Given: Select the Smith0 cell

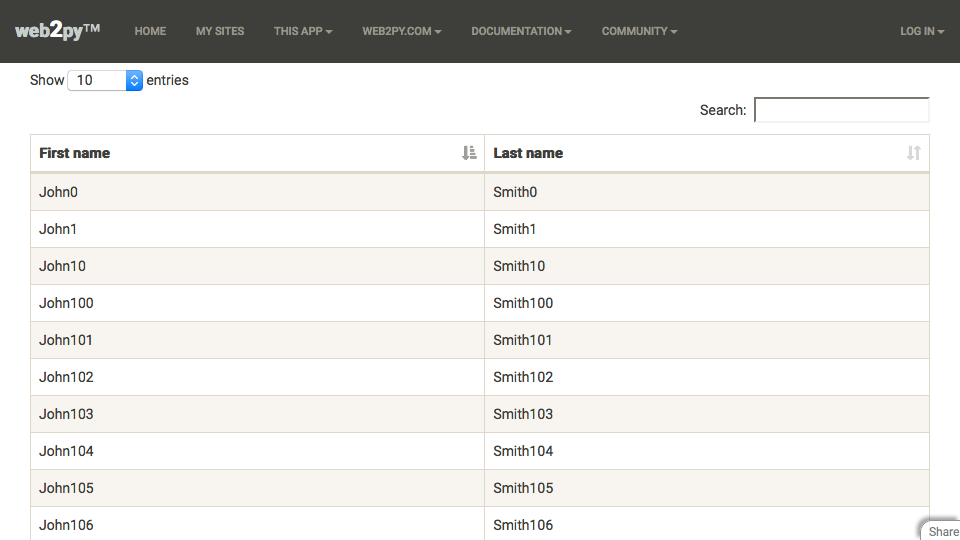Looking at the screenshot, I should pyautogui.click(x=707, y=192).
